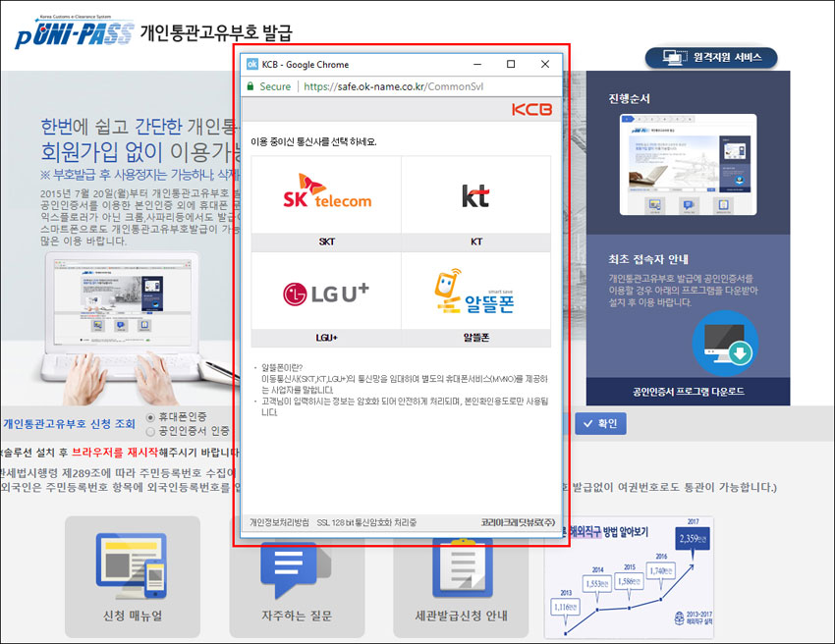
Task: Pick the LG U+ carrier logo
Action: tap(326, 294)
